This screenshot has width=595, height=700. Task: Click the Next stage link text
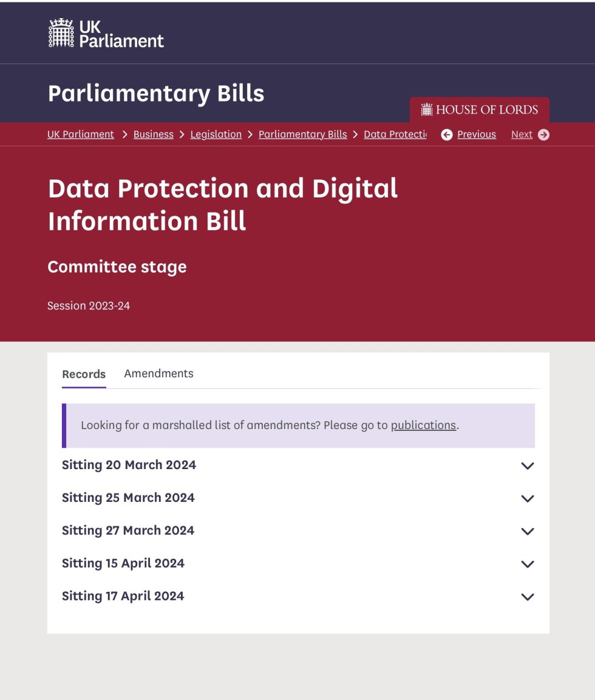tap(522, 134)
